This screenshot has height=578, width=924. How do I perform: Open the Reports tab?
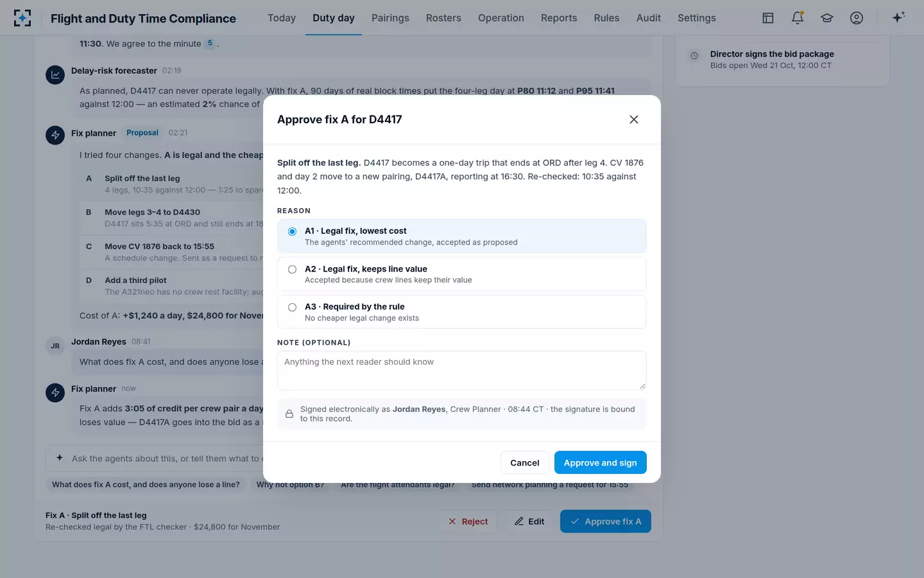(x=559, y=18)
